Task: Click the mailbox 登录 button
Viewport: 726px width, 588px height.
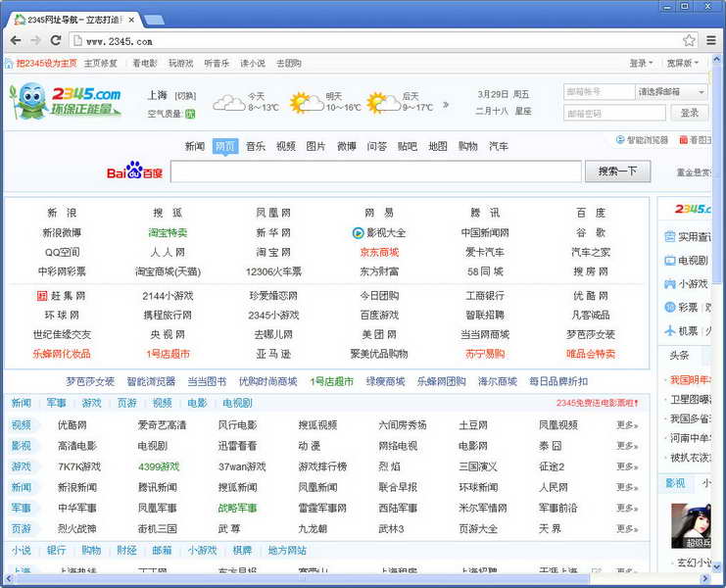Action: point(690,113)
